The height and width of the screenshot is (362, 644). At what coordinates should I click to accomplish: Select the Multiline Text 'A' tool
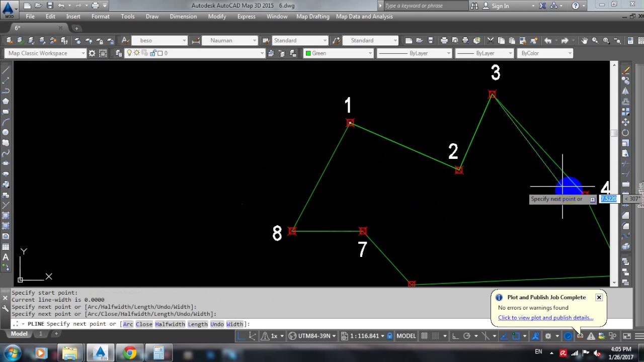6,257
